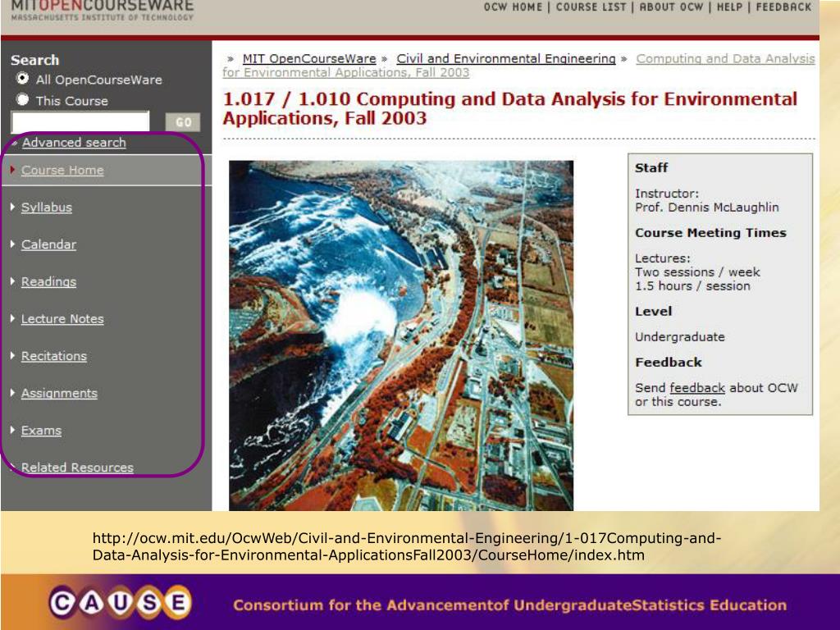
Task: Click the 'Search' heading in sidebar
Action: (x=34, y=60)
